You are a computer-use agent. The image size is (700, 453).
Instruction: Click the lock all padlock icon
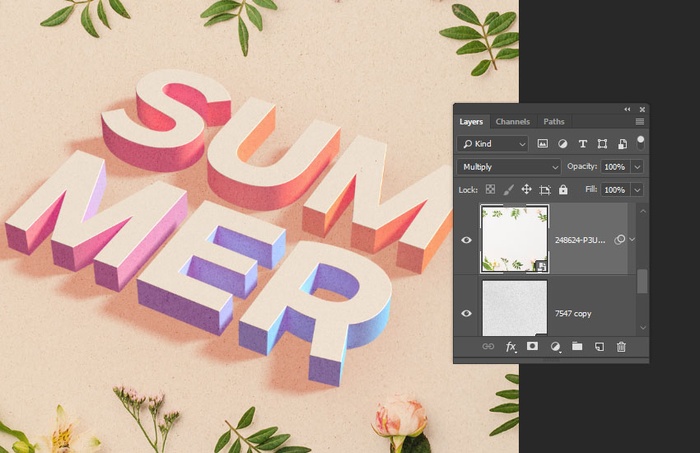[563, 189]
